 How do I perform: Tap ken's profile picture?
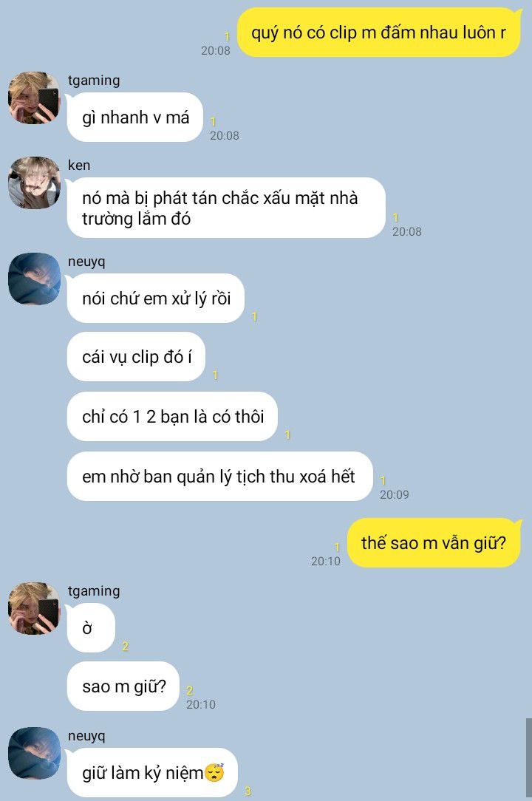click(x=34, y=183)
